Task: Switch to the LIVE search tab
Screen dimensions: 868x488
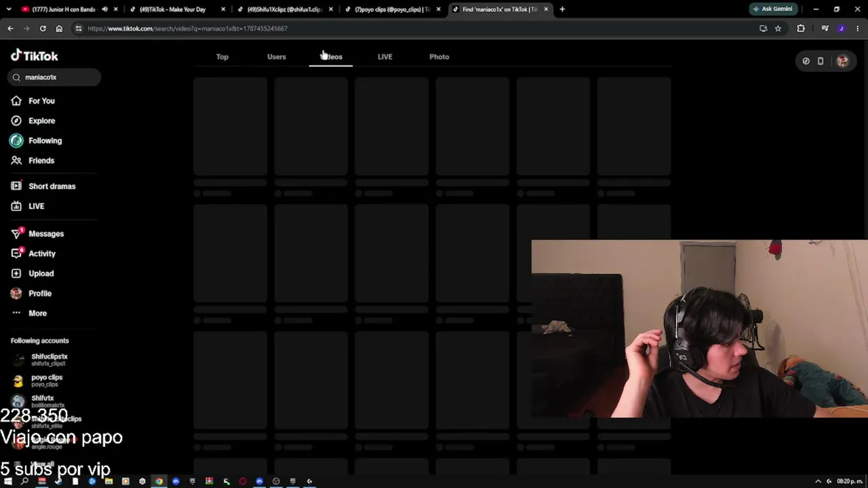Action: tap(384, 57)
